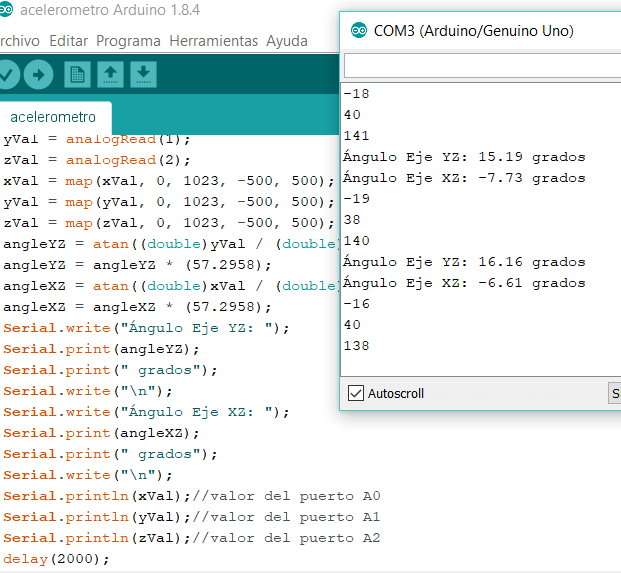Click the New sketch icon

[x=77, y=74]
